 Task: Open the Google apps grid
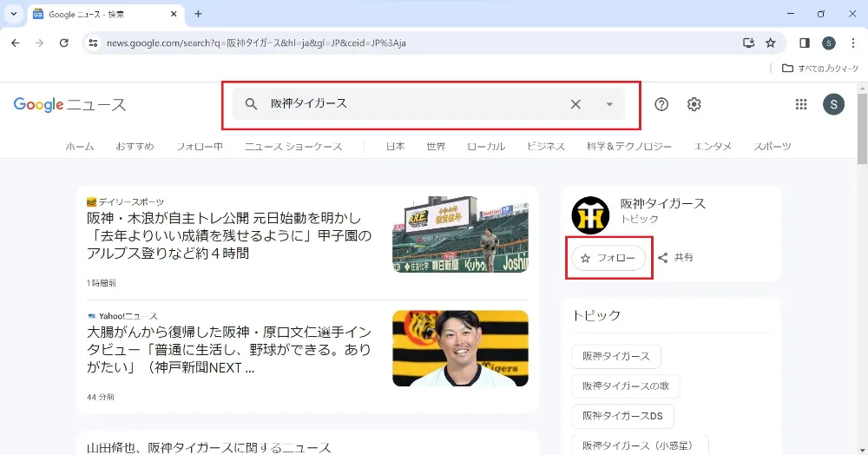pyautogui.click(x=801, y=104)
